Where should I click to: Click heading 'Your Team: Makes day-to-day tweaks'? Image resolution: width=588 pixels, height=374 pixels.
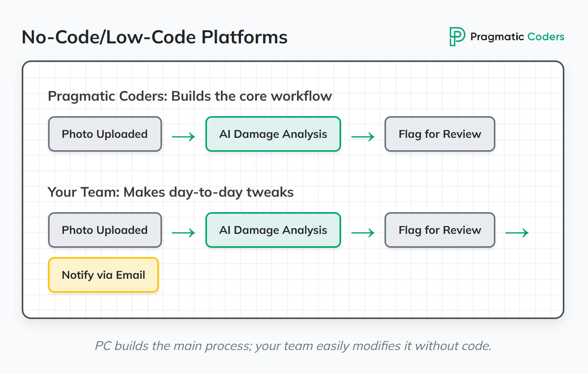pos(171,192)
